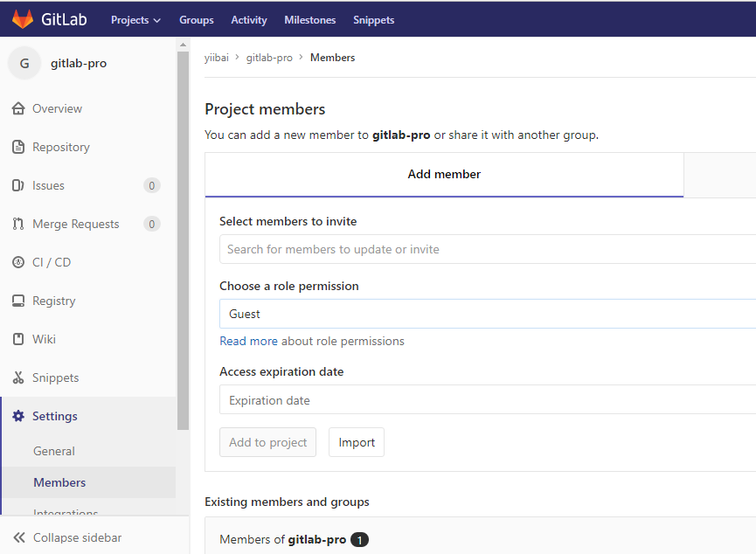Viewport: 756px width, 554px height.
Task: Click Add to project button
Action: click(267, 442)
